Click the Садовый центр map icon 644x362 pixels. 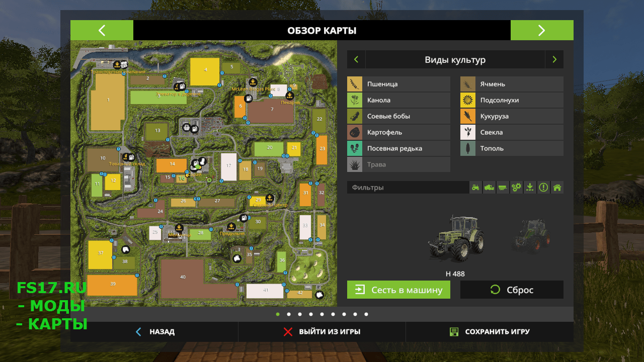click(x=270, y=198)
